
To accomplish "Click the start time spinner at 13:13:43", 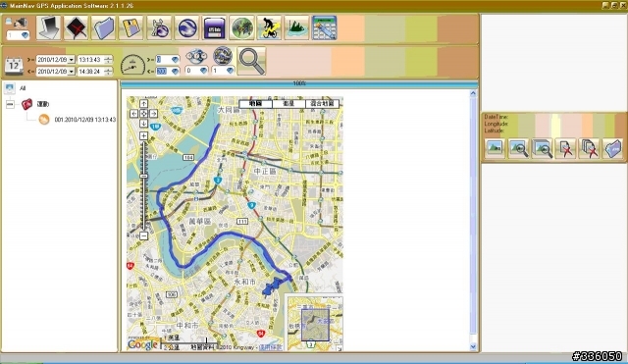I will pyautogui.click(x=109, y=60).
